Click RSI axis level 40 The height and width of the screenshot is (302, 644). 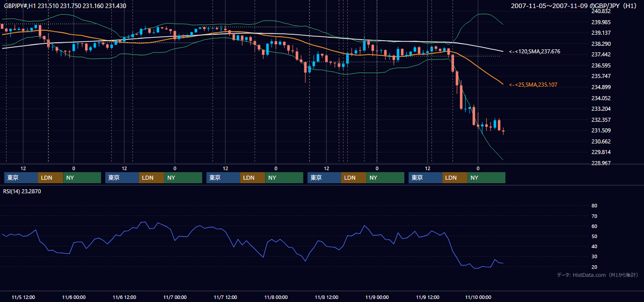click(594, 246)
